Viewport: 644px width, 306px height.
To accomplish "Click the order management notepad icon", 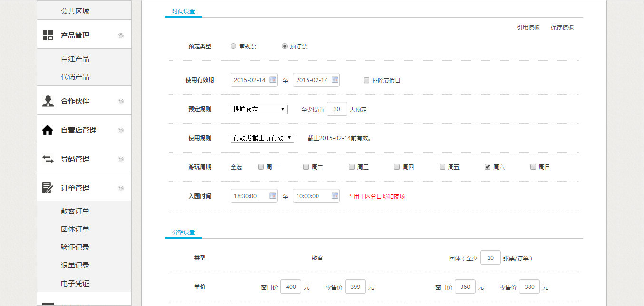I will (48, 188).
